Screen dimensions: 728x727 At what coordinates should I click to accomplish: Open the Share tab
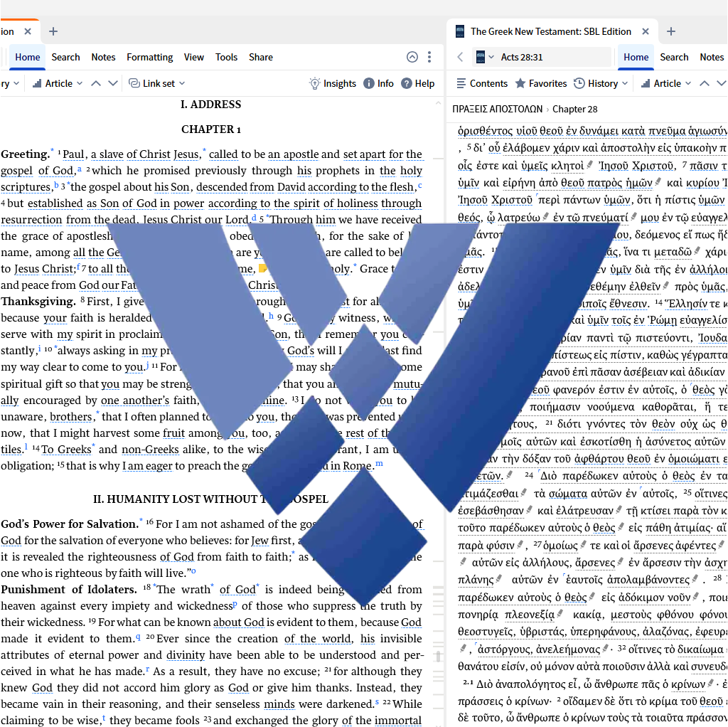[260, 57]
